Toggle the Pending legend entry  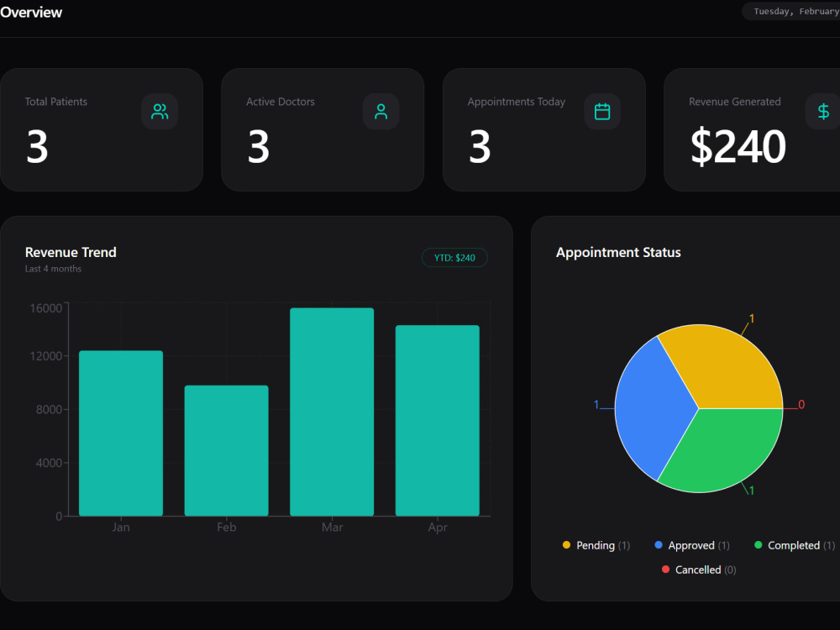pyautogui.click(x=596, y=545)
